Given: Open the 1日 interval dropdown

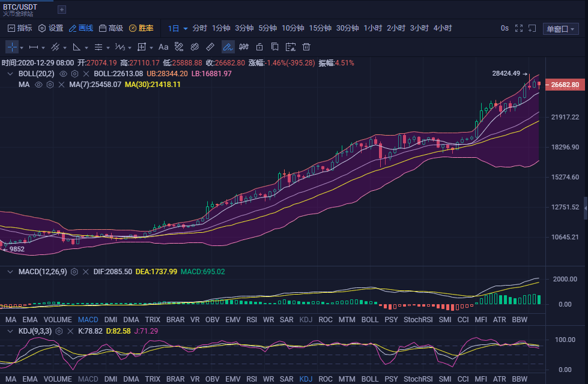Looking at the screenshot, I should click(177, 28).
